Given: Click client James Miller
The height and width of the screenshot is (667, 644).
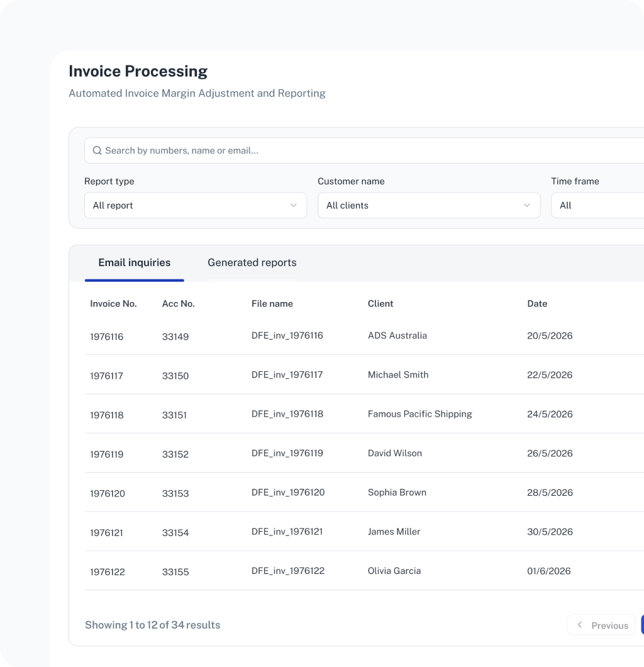Looking at the screenshot, I should pos(394,531).
